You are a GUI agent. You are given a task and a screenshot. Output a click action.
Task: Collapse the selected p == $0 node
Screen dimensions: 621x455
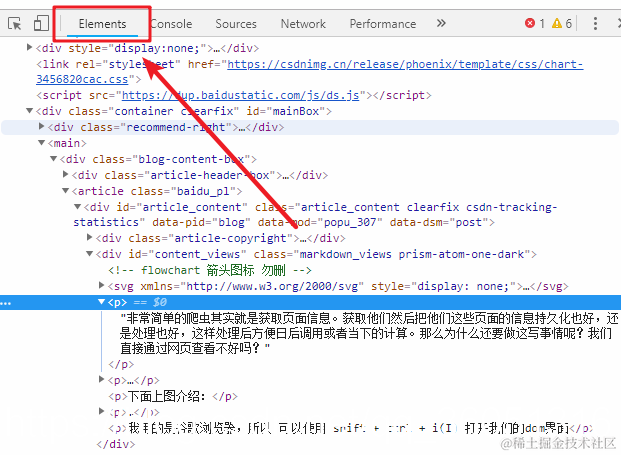point(101,302)
